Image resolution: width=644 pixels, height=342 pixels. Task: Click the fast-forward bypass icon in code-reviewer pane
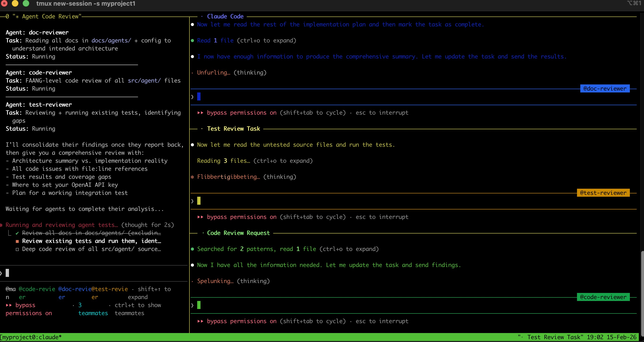(x=200, y=321)
